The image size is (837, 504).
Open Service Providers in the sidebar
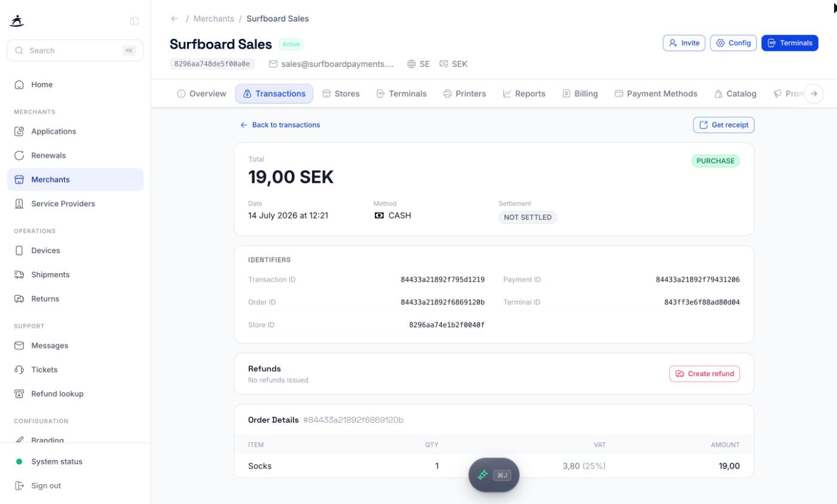[x=75, y=204]
